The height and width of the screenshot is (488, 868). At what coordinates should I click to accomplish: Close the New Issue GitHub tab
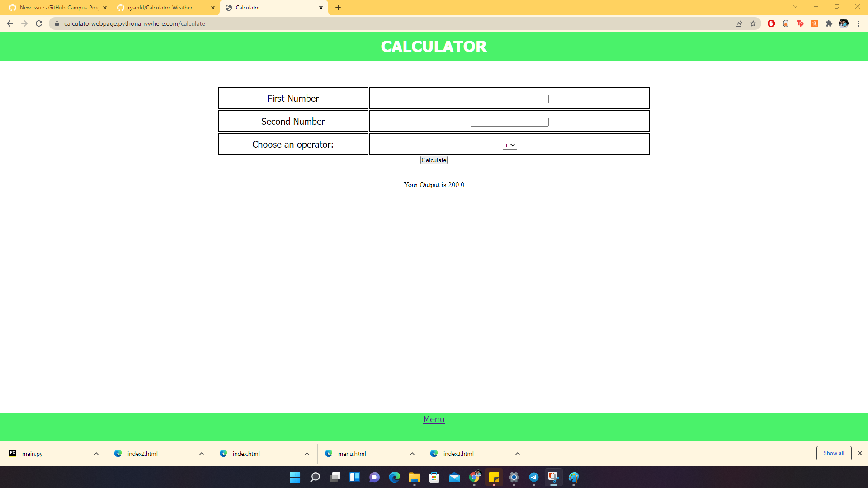pos(105,8)
